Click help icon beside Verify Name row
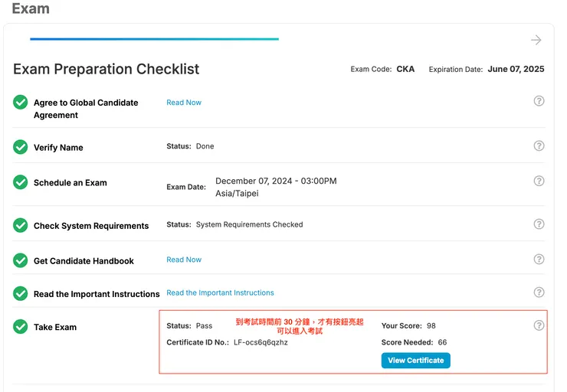The height and width of the screenshot is (392, 567). pyautogui.click(x=539, y=146)
